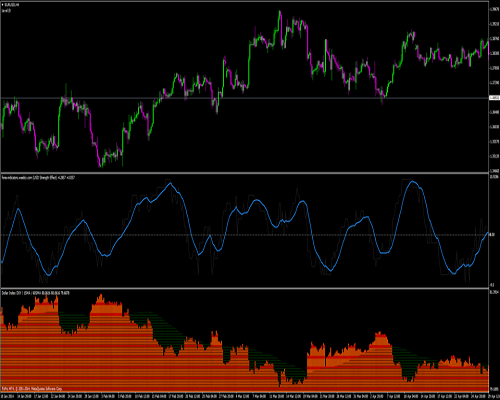Screen dimensions: 500x400
Task: Click the dotted zero line in the middle subwindow
Action: [245, 235]
